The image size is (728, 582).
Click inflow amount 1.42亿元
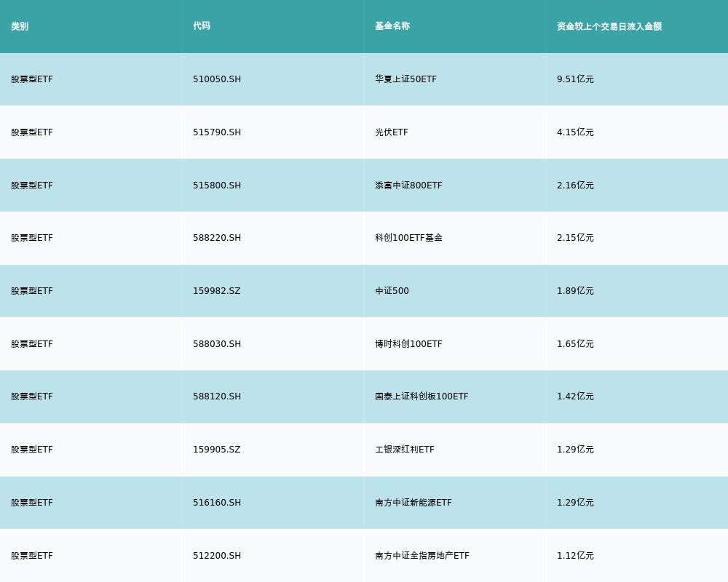575,396
